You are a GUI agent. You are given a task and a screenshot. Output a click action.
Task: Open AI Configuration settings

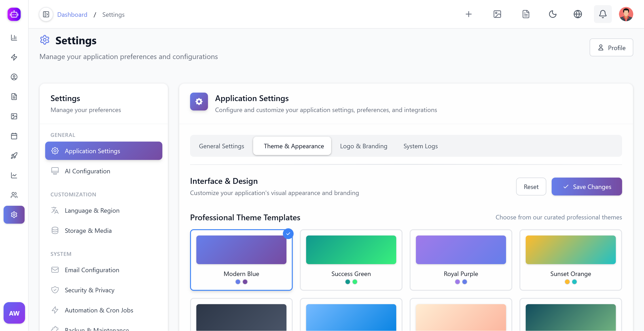pos(87,171)
